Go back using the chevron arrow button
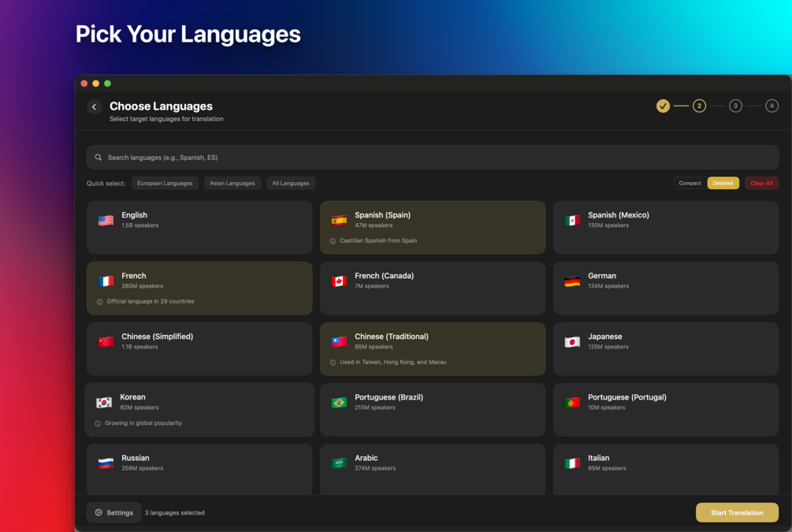This screenshot has width=792, height=532. coord(94,106)
